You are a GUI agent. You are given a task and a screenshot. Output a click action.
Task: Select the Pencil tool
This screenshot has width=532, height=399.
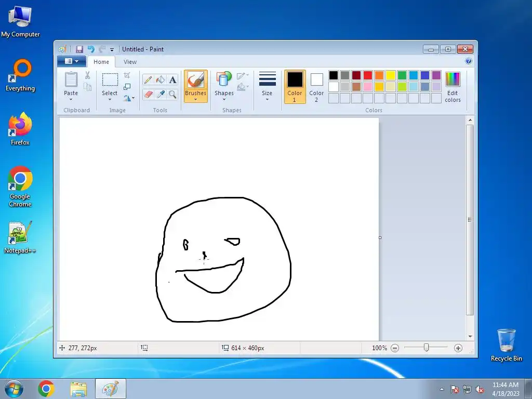[x=148, y=79]
